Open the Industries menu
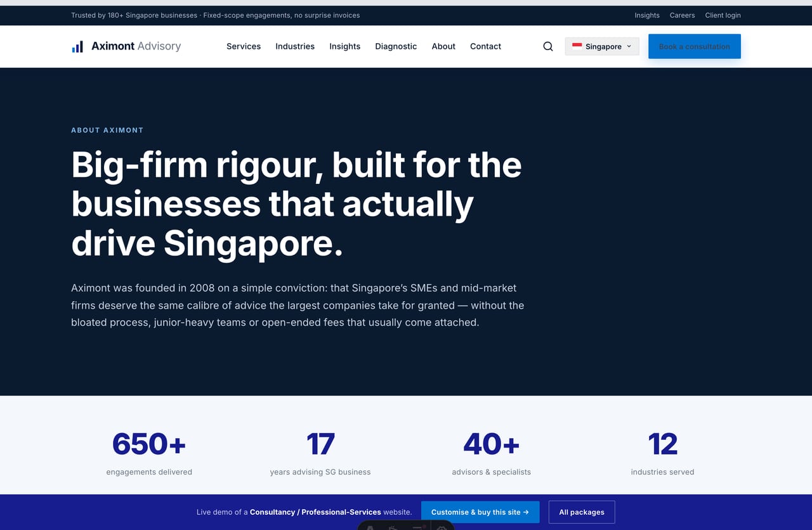The image size is (812, 530). click(x=295, y=46)
